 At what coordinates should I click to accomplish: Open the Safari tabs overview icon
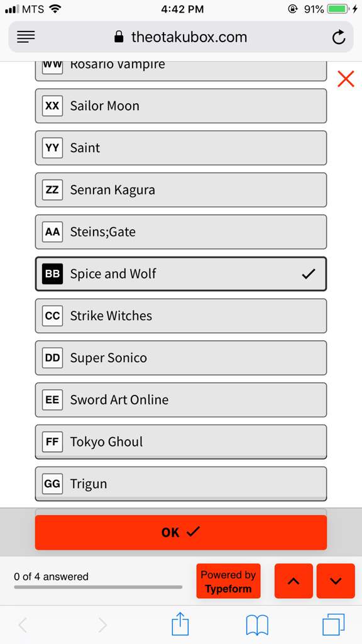coord(333,625)
